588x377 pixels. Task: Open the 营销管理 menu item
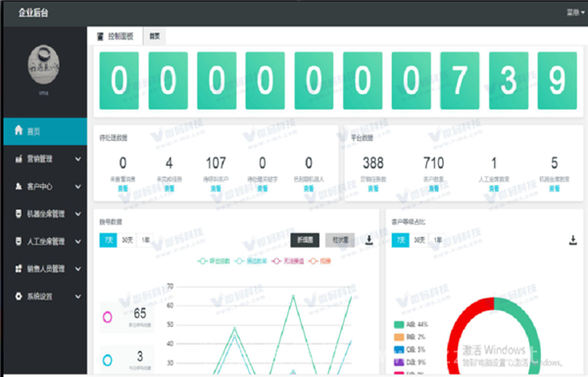[45, 159]
